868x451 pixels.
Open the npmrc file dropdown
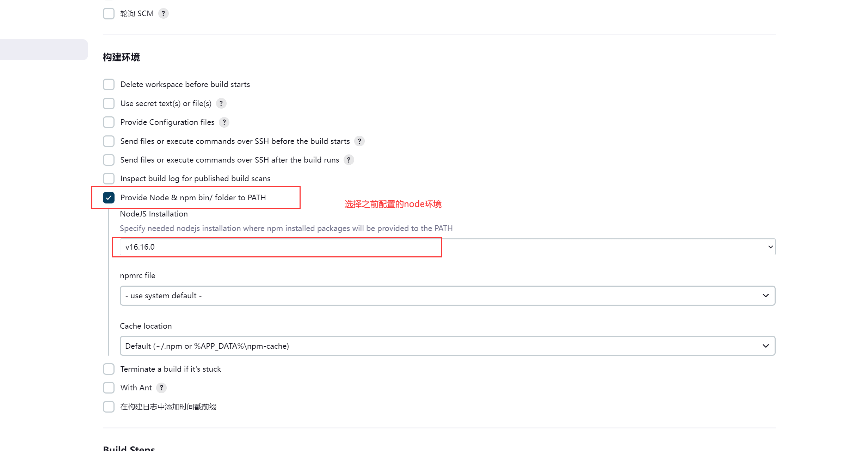(x=448, y=295)
